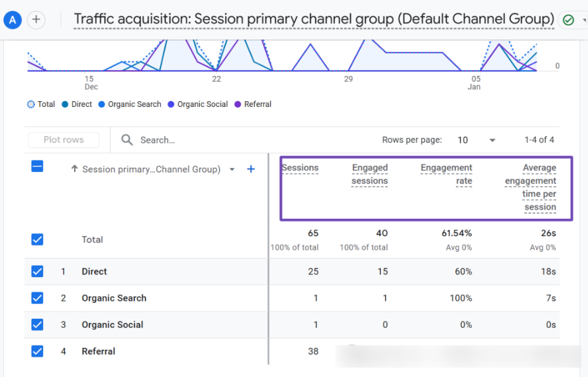Click the blue plus add dimension icon
The height and width of the screenshot is (377, 588).
point(251,169)
